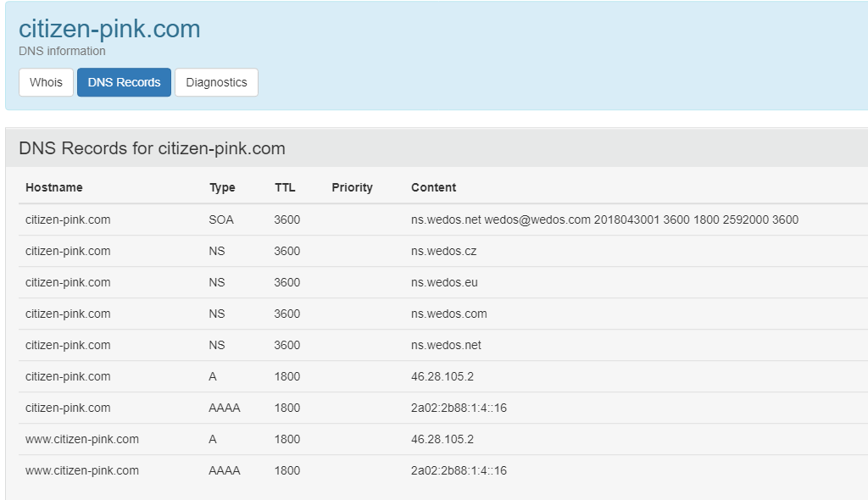Click the www.citizen-pink.com hostname in the AAAA row
Screen dimensions: 868x500
(x=82, y=470)
